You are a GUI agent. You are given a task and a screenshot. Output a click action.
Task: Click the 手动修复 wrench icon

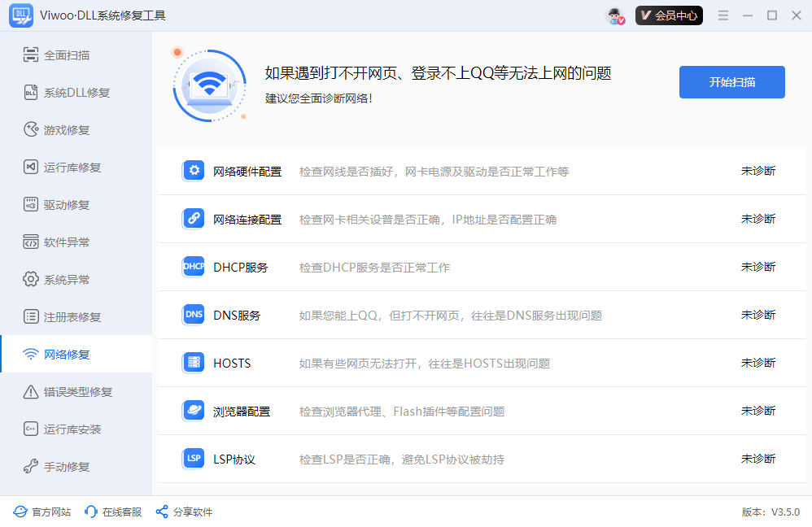pos(30,466)
